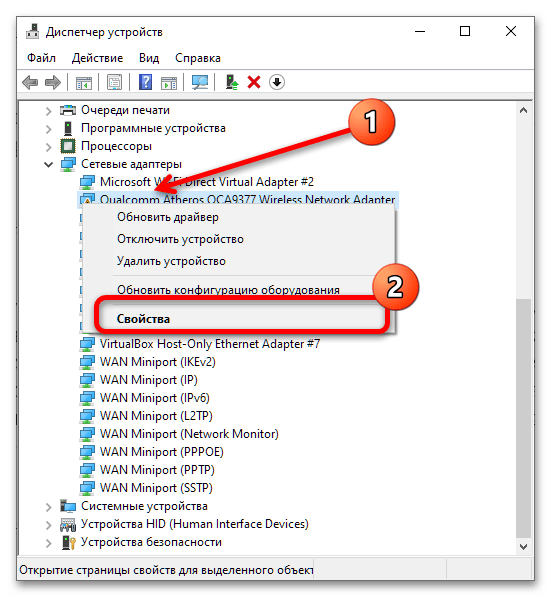Screen dimensions: 551x597
Task: Click the Properties sheet toolbar icon
Action: (114, 82)
